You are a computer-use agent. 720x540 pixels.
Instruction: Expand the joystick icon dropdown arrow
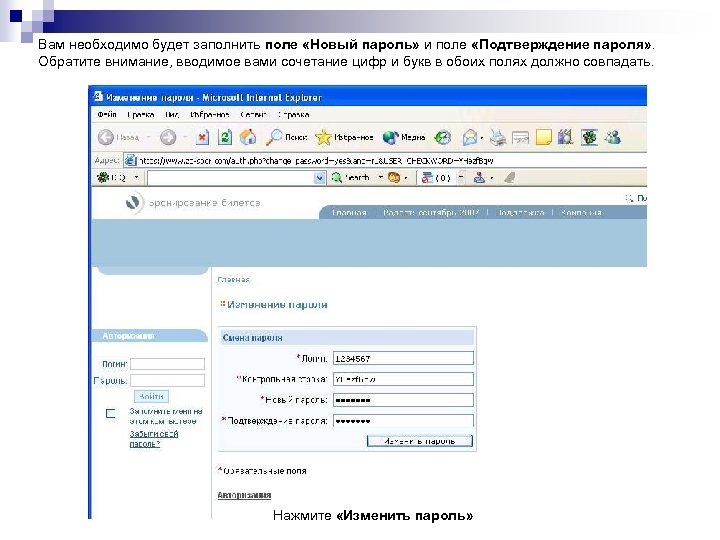(x=492, y=178)
